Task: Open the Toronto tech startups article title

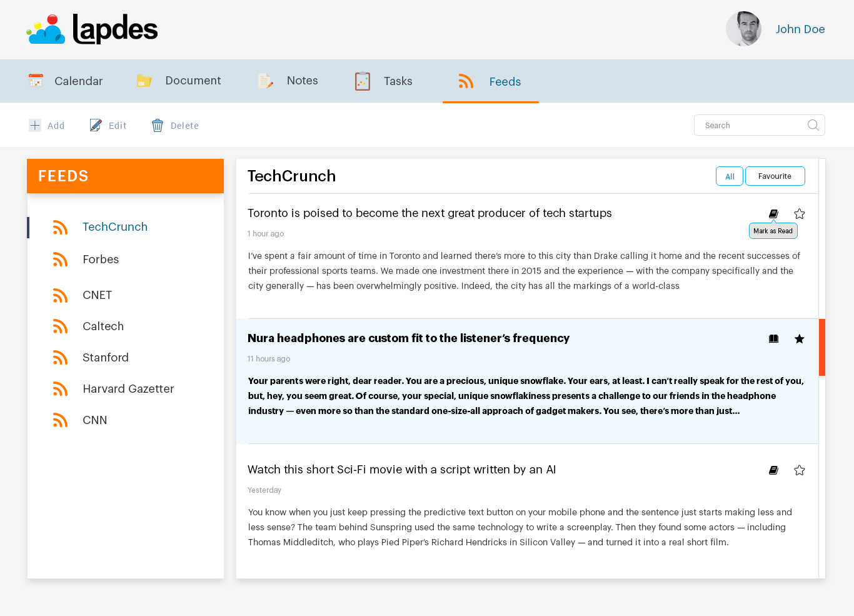Action: [430, 213]
